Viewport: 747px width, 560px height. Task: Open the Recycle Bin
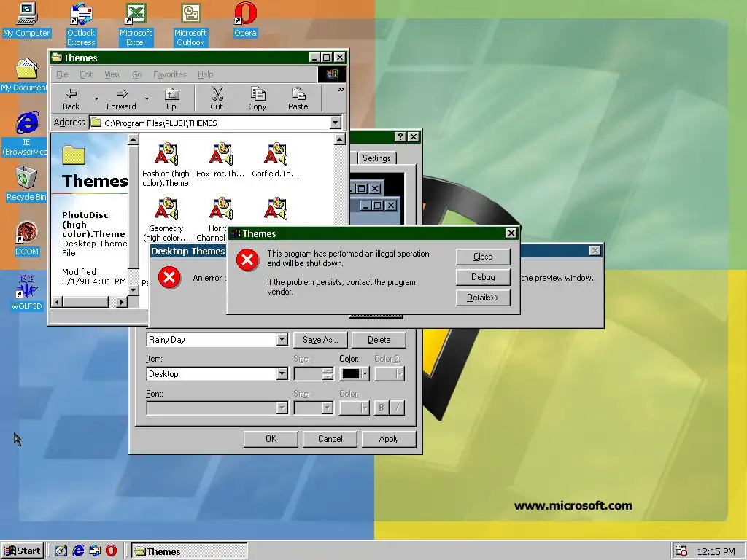click(26, 184)
